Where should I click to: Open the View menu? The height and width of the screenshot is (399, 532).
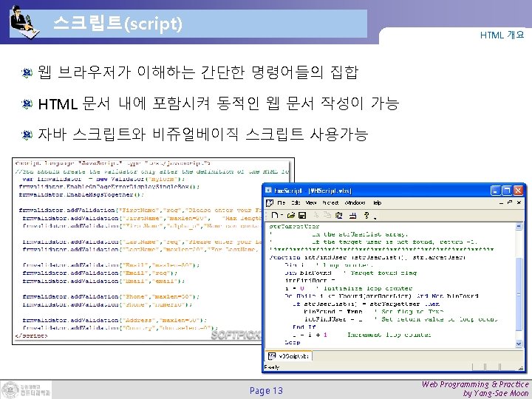coord(311,203)
